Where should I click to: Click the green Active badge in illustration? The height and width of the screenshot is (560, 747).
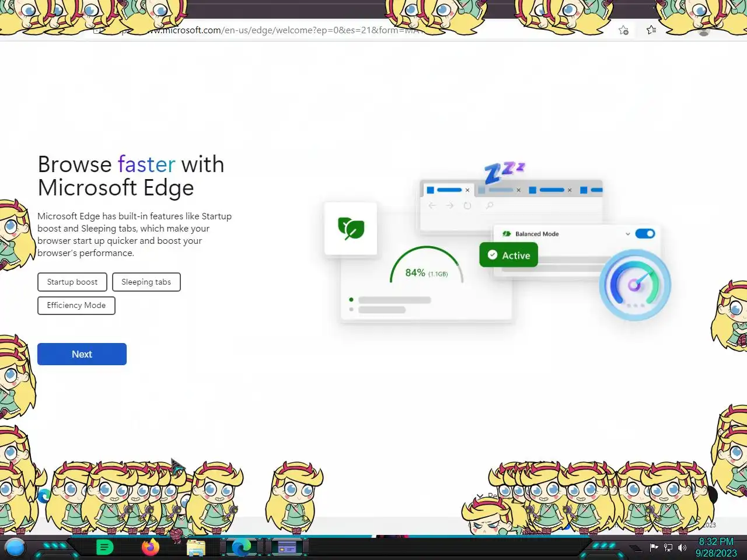tap(508, 255)
